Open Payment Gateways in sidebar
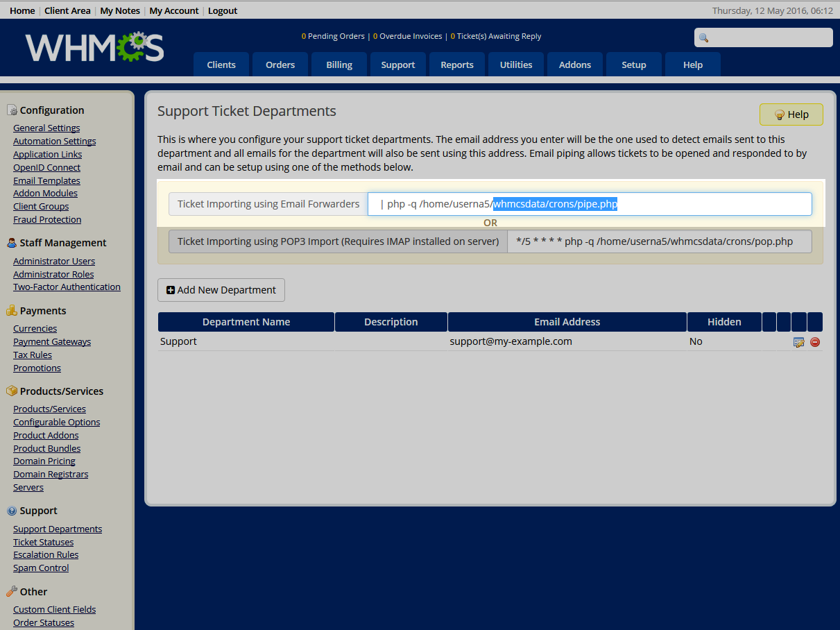 [52, 341]
